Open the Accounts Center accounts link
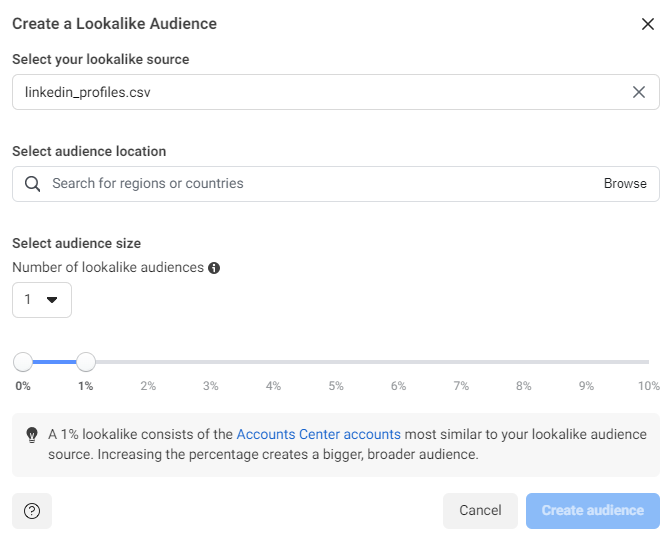This screenshot has width=672, height=533. click(318, 434)
